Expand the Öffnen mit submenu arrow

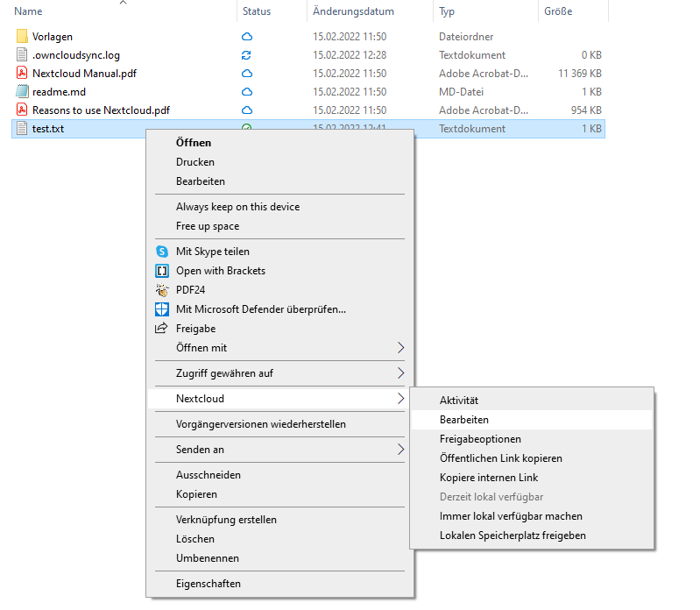coord(400,347)
